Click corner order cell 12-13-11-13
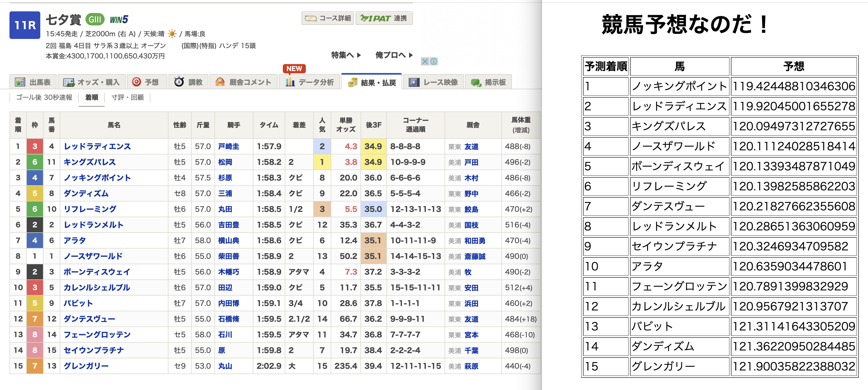This screenshot has width=868, height=390. (415, 209)
